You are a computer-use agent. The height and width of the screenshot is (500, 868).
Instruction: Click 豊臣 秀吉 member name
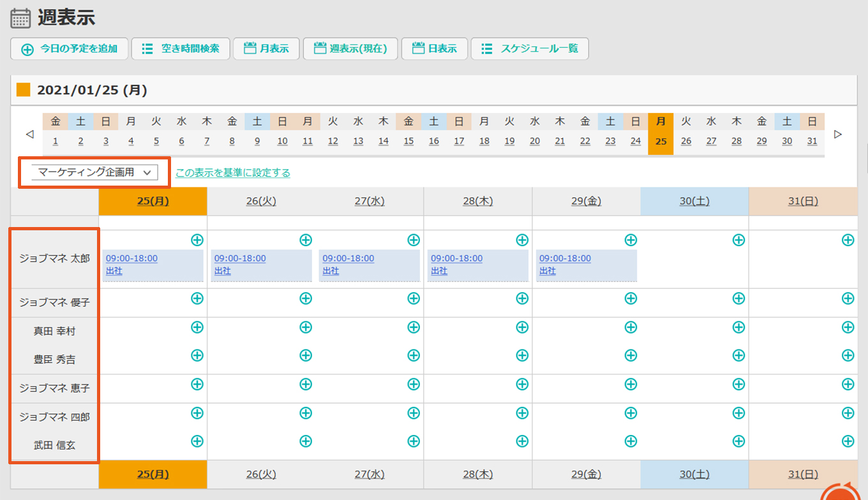point(55,360)
